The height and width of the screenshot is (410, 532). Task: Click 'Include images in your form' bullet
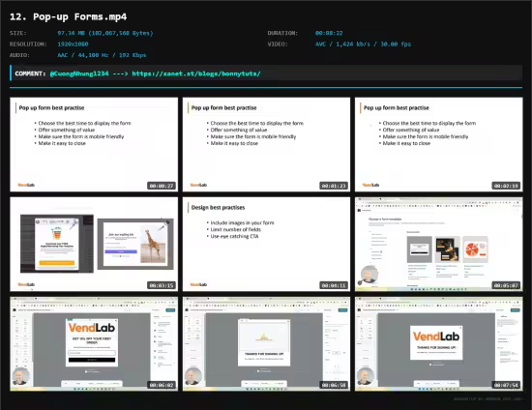(242, 222)
